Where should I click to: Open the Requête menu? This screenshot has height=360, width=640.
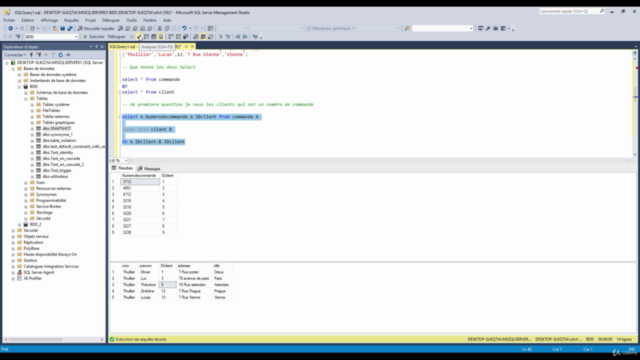[x=71, y=20]
